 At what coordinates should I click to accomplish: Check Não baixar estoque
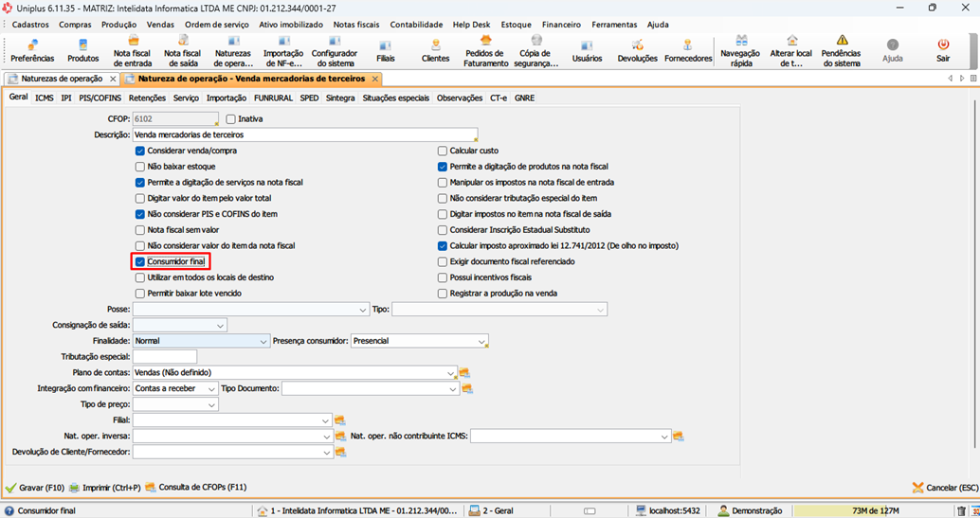[140, 167]
